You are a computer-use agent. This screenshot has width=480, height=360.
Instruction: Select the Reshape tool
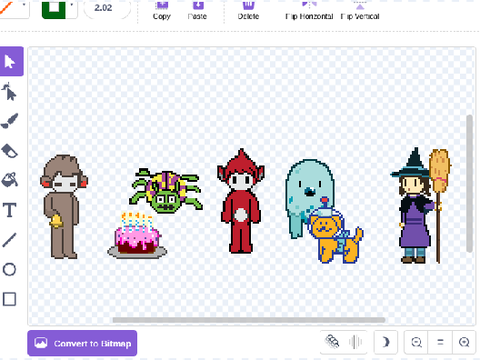[x=9, y=91]
